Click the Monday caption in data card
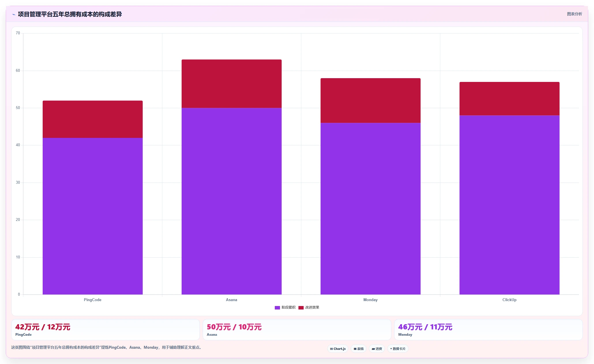The image size is (594, 364). pyautogui.click(x=405, y=335)
